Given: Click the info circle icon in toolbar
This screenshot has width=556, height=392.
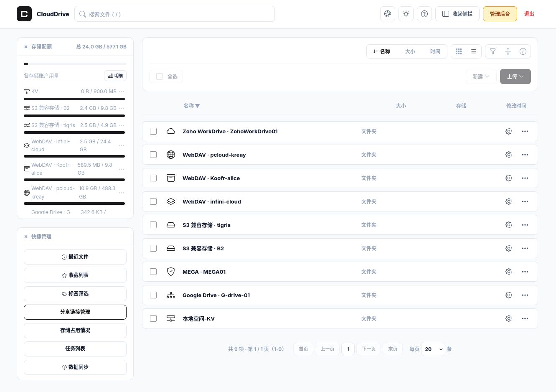Looking at the screenshot, I should pos(523,51).
